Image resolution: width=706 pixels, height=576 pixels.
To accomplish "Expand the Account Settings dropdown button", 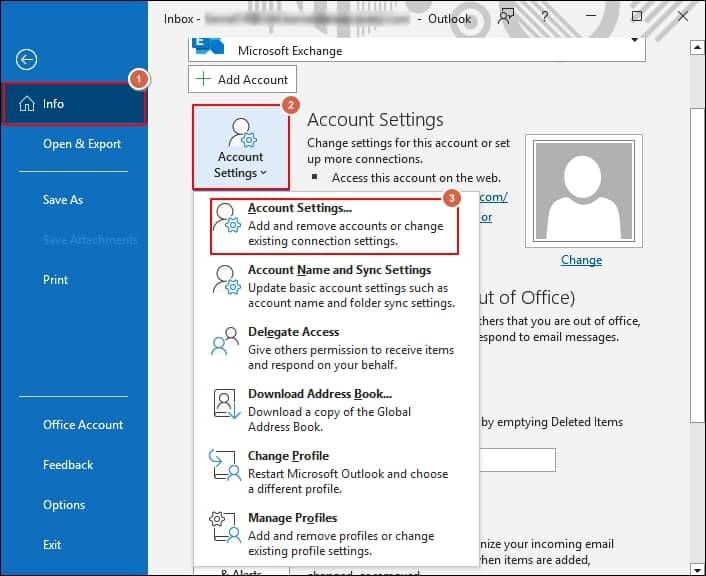I will (240, 148).
